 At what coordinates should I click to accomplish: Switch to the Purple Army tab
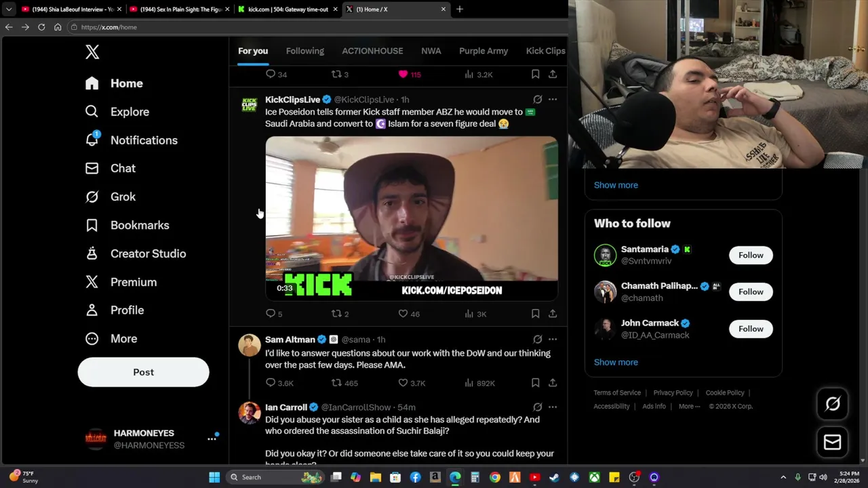click(x=484, y=51)
